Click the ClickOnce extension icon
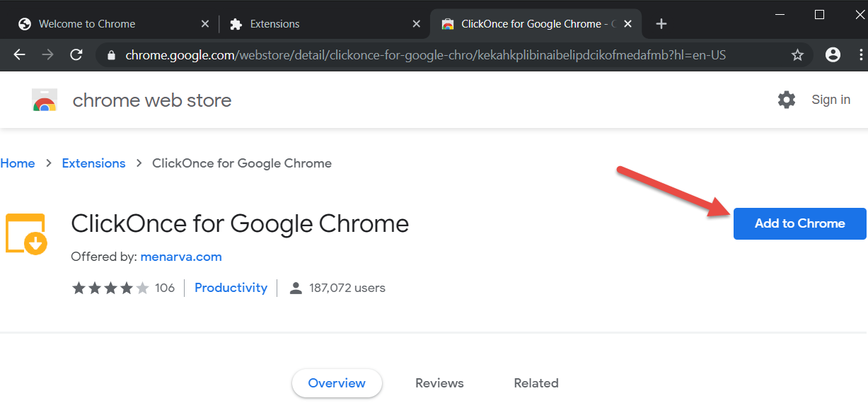 (x=26, y=233)
